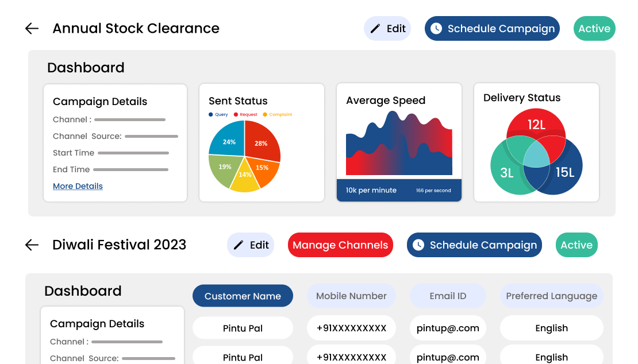The image size is (638, 364).
Task: Open More Details link in Campaign Details
Action: (78, 186)
